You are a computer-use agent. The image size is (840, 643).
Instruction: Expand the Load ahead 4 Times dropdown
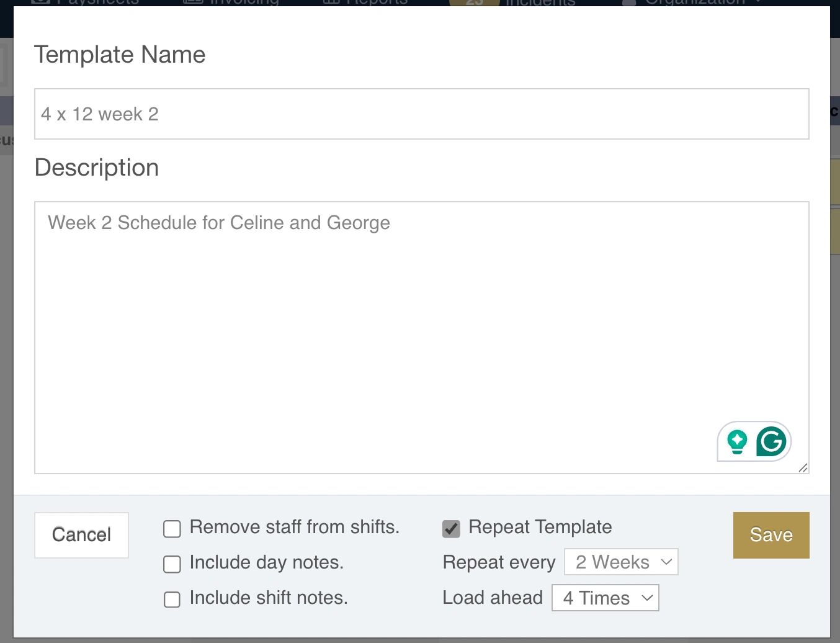click(x=605, y=598)
